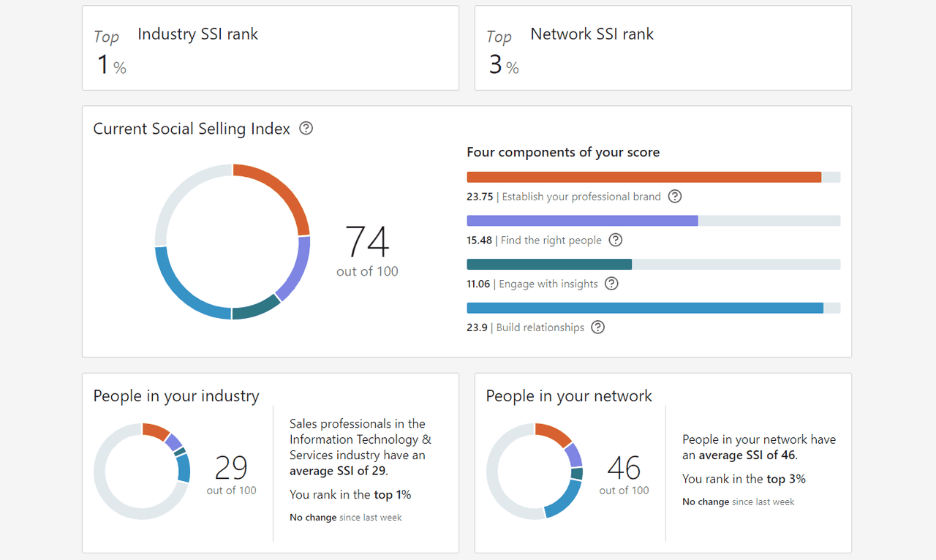This screenshot has width=936, height=560.
Task: Click the People in your network heading
Action: [x=569, y=396]
